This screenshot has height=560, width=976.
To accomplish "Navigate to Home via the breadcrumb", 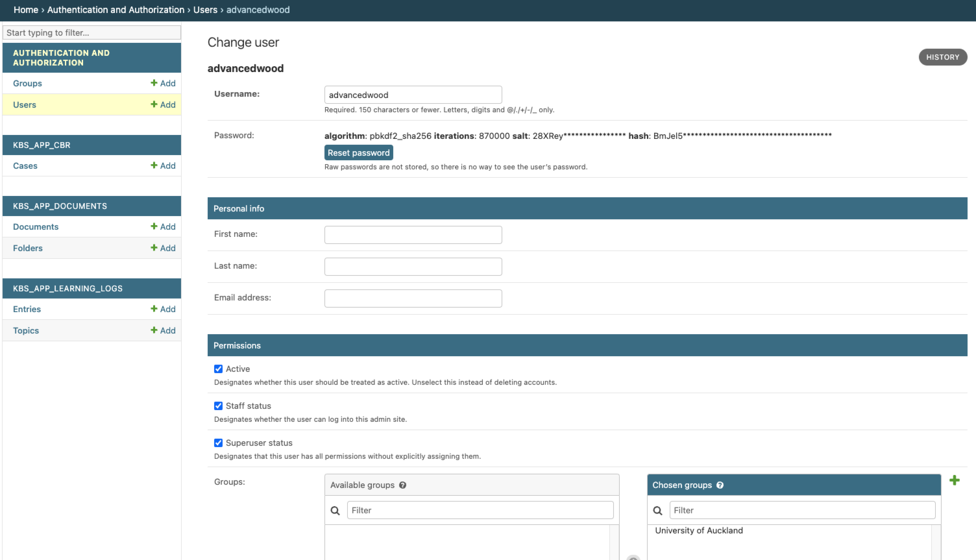I will coord(25,10).
